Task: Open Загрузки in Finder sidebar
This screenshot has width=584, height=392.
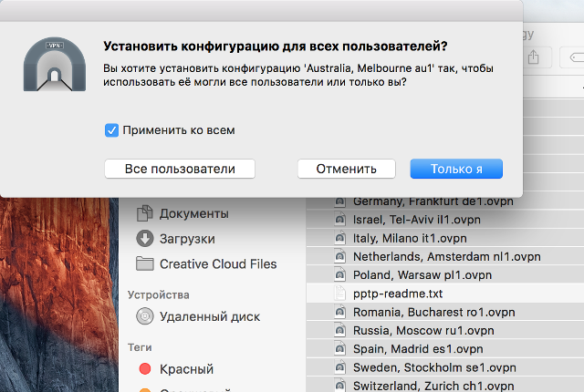Action: pos(187,239)
